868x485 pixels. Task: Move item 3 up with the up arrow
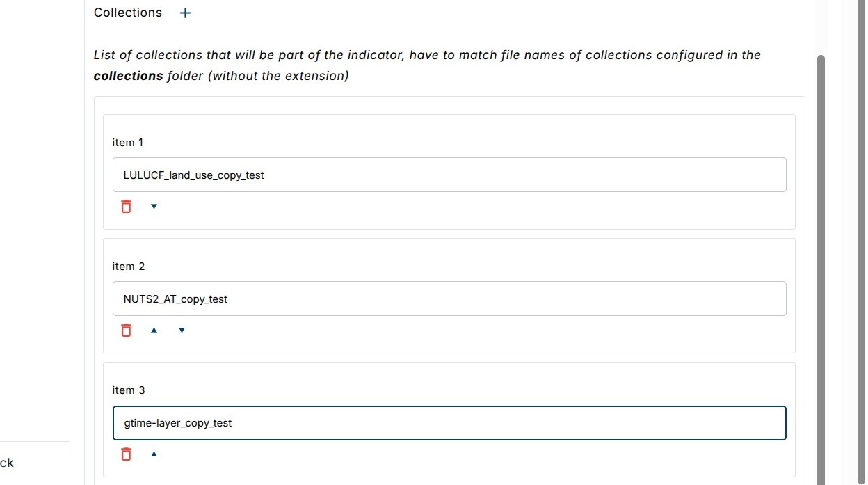click(x=154, y=454)
